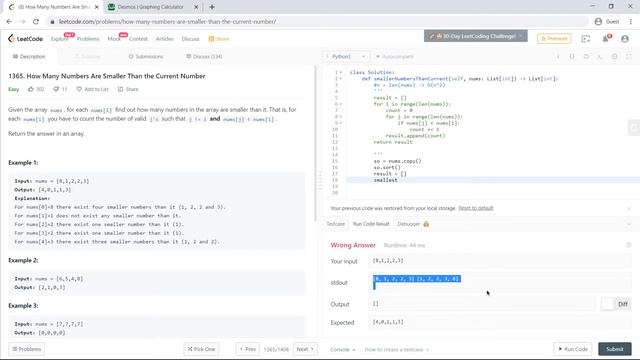Click Reset to default link
The height and width of the screenshot is (360, 640).
click(476, 208)
